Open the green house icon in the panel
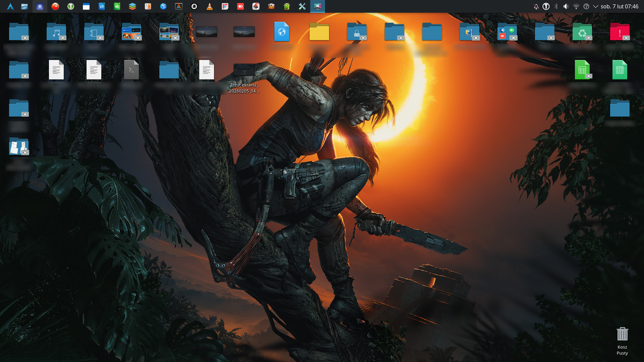The image size is (644, 362). click(287, 7)
